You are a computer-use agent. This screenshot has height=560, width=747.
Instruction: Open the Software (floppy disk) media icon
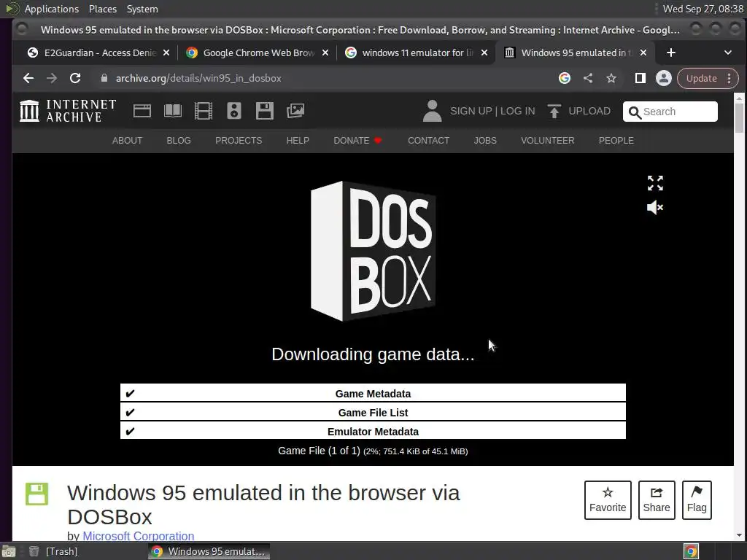tap(264, 111)
